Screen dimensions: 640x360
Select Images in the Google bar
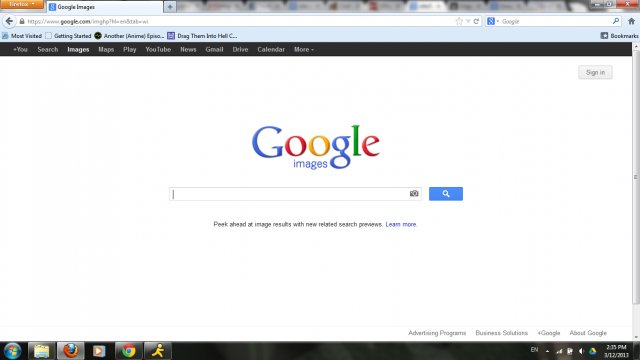click(x=78, y=49)
